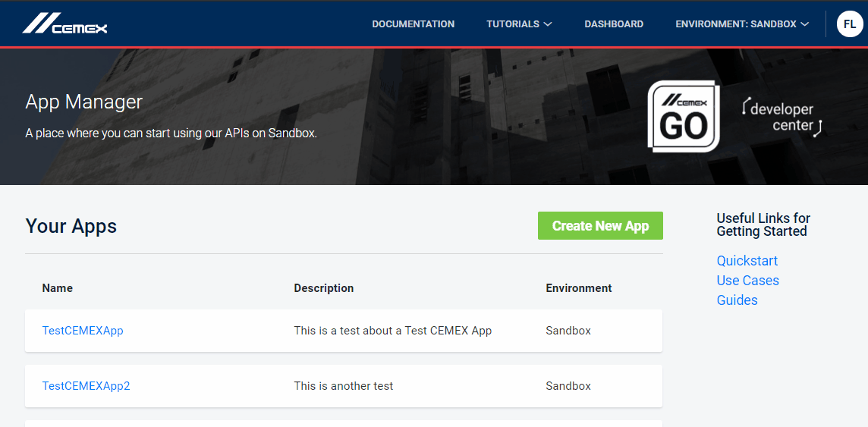Image resolution: width=868 pixels, height=427 pixels.
Task: Click Sandbox cell in TestCEMEXApp2 row
Action: pyautogui.click(x=568, y=386)
